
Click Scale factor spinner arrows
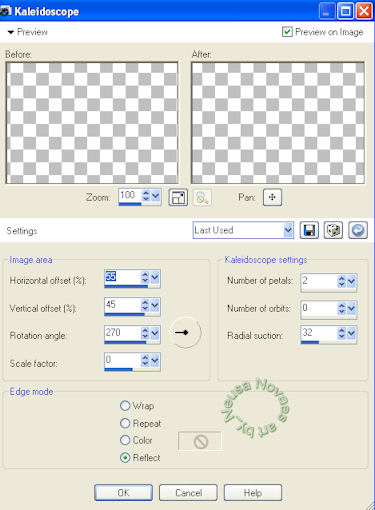145,360
